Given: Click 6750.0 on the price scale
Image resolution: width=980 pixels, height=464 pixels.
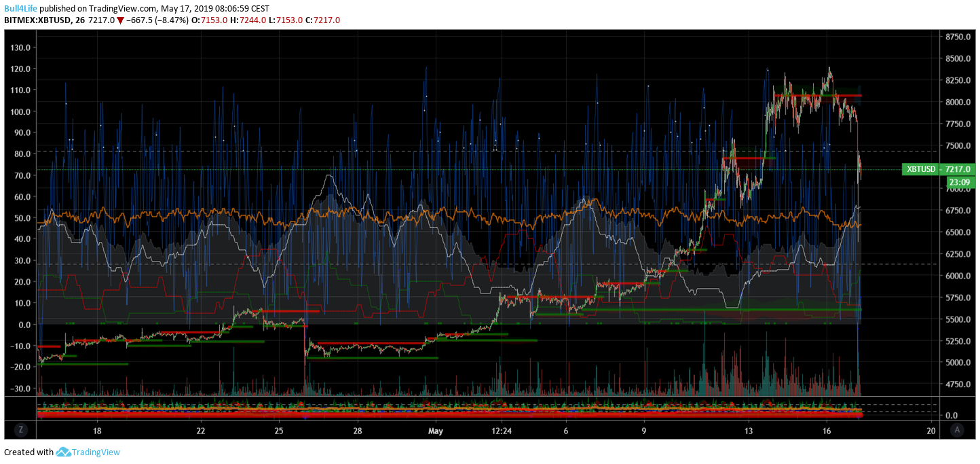Looking at the screenshot, I should point(958,211).
